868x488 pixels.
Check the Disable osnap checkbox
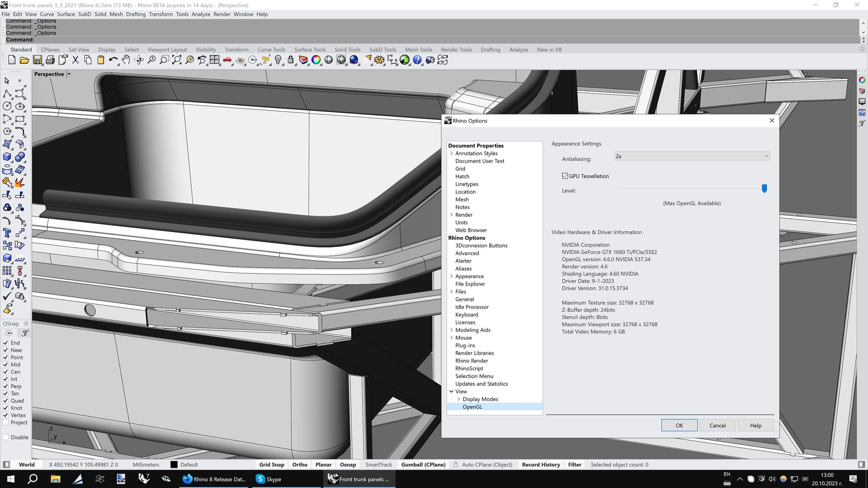(6, 437)
